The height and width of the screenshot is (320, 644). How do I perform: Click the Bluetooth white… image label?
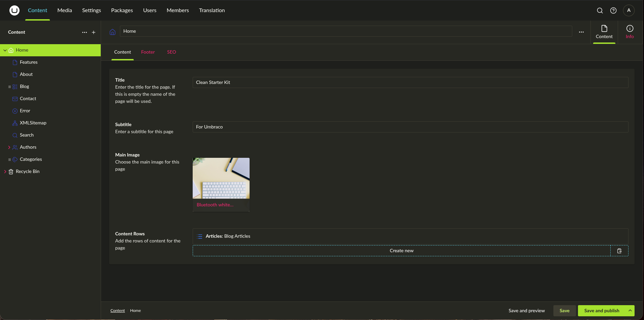215,205
